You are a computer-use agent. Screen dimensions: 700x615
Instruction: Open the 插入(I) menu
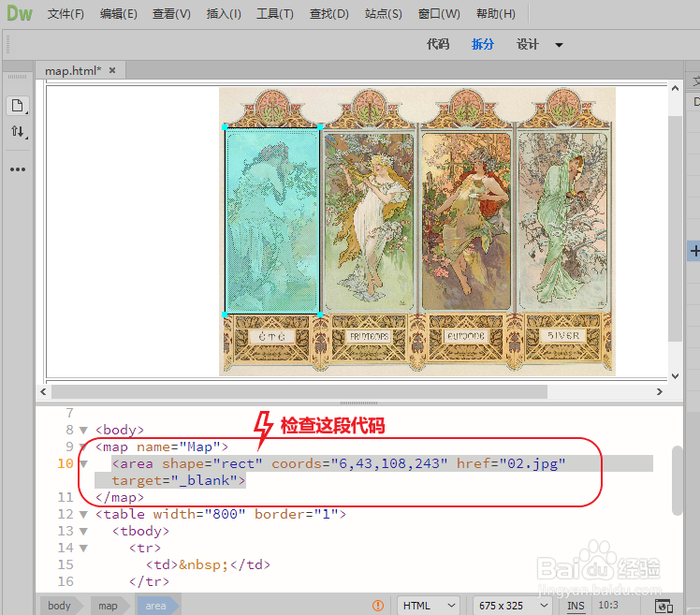(224, 14)
